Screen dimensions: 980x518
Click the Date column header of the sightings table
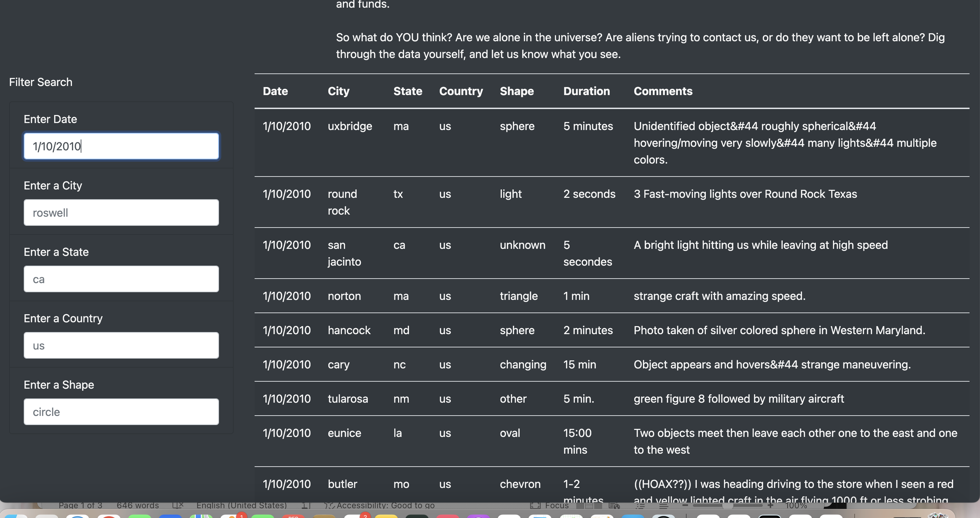(x=275, y=91)
